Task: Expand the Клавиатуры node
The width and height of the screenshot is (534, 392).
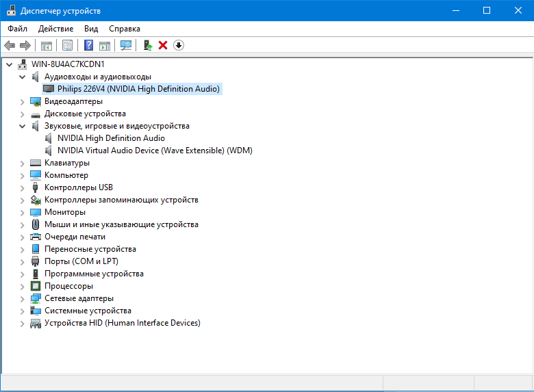Action: coord(22,164)
